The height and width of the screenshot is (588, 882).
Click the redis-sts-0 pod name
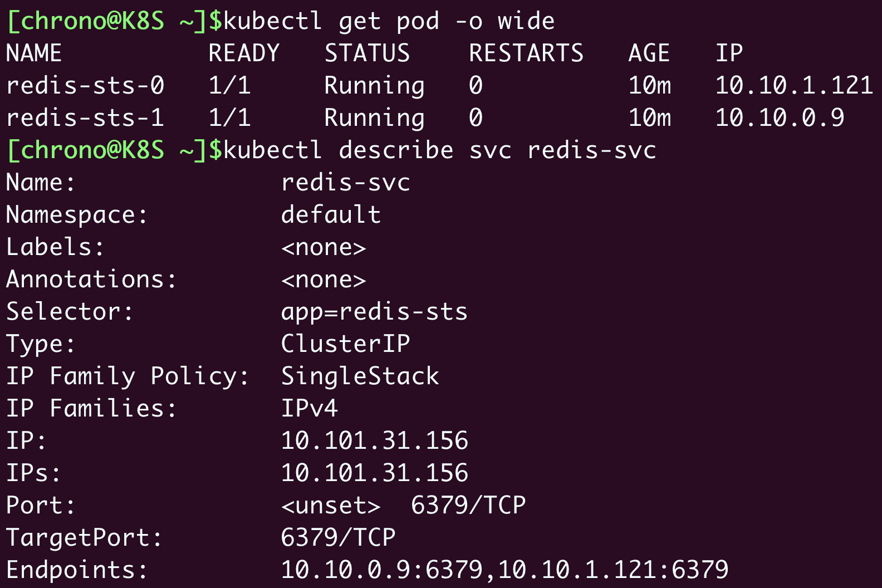point(85,86)
